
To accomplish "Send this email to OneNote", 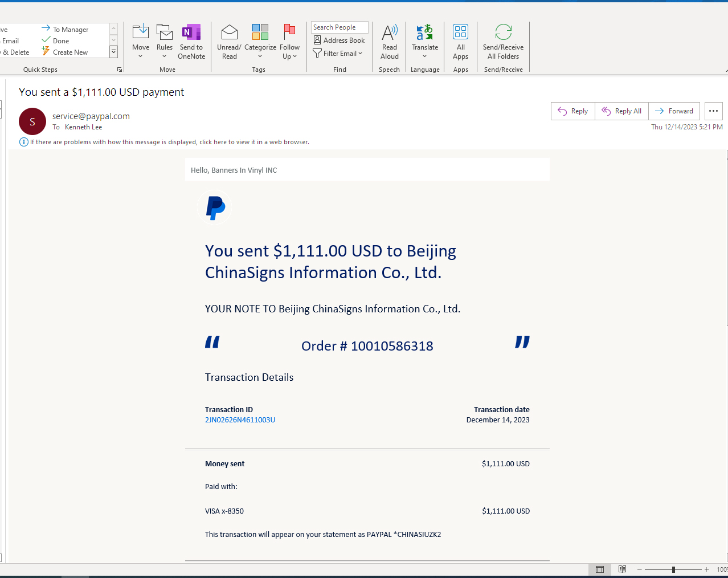I will (191, 42).
